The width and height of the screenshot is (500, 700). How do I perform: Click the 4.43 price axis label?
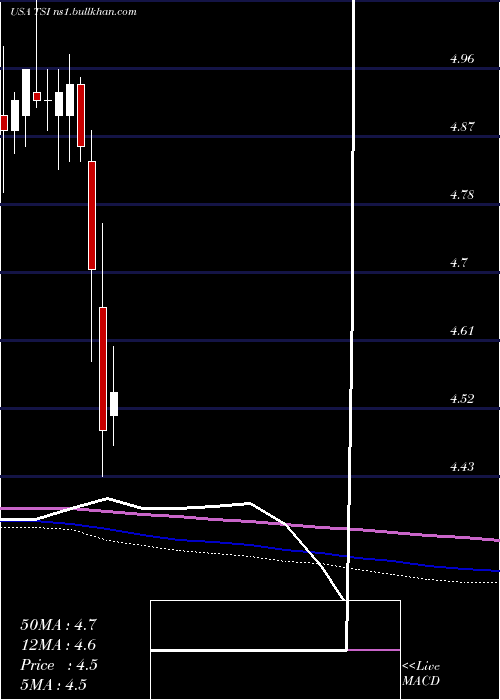pos(462,467)
